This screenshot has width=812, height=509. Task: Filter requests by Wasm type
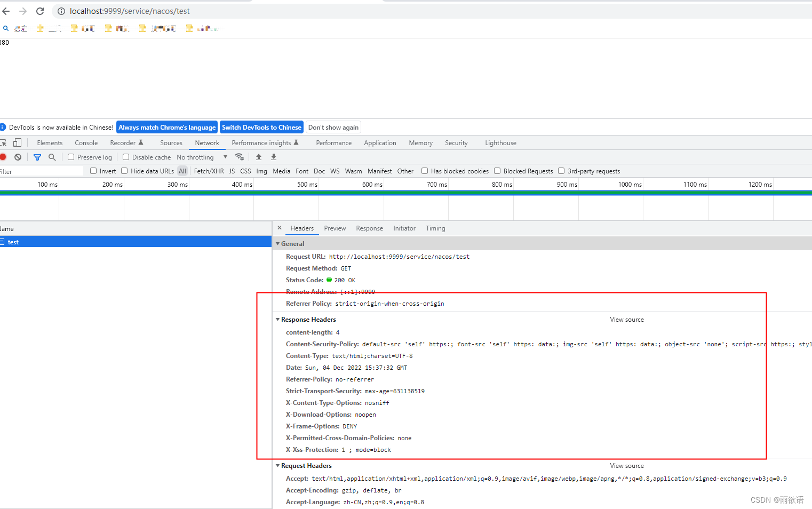[x=353, y=171]
